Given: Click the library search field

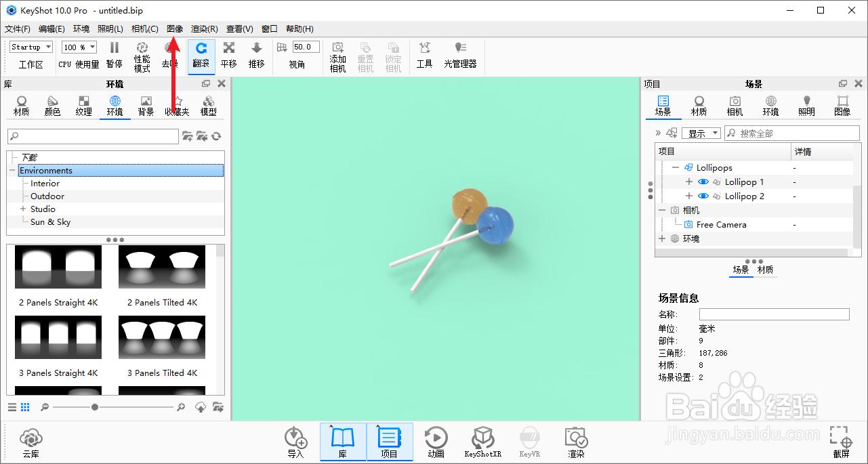Looking at the screenshot, I should pos(94,137).
